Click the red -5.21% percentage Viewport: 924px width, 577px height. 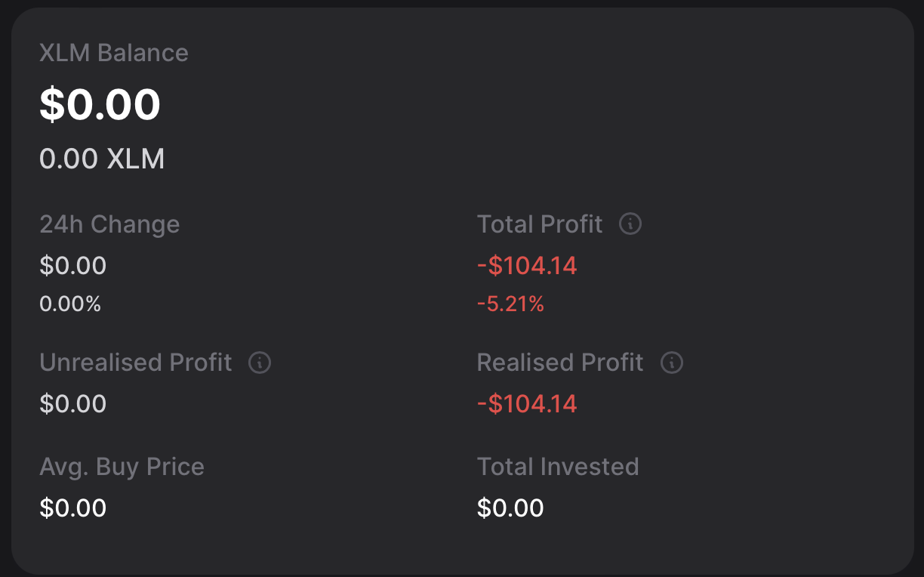coord(510,304)
